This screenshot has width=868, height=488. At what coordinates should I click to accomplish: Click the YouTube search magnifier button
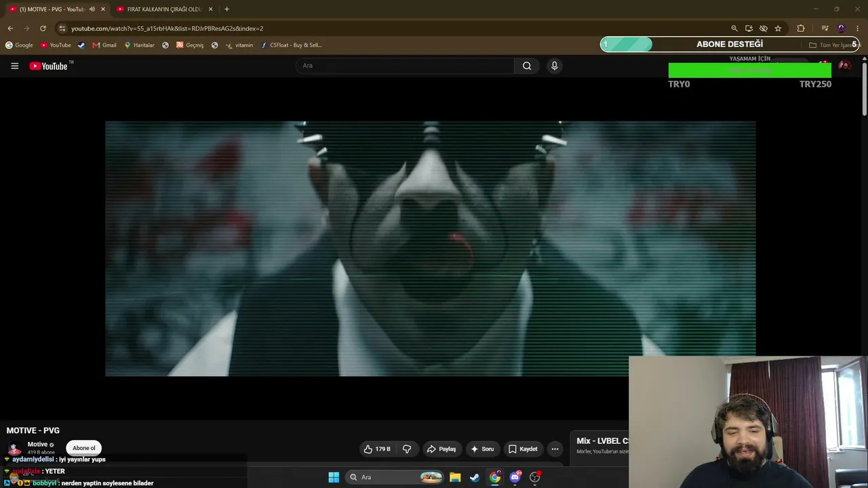(x=527, y=66)
